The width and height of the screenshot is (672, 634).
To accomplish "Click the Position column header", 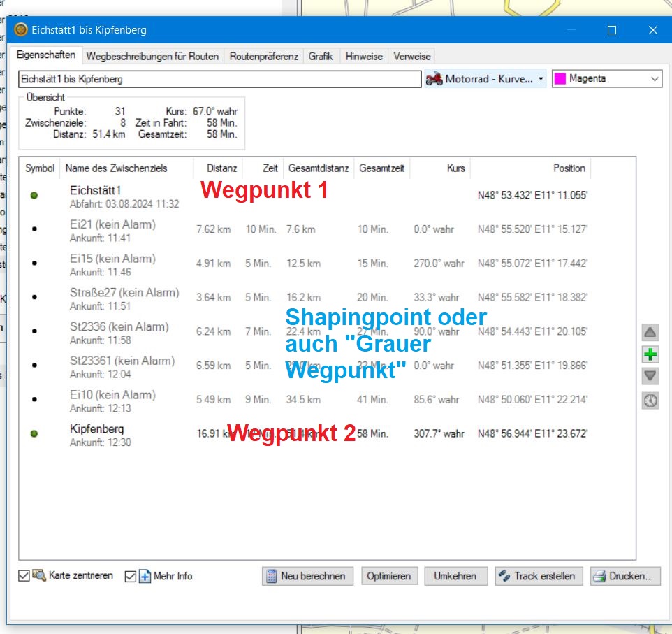I will pos(531,168).
